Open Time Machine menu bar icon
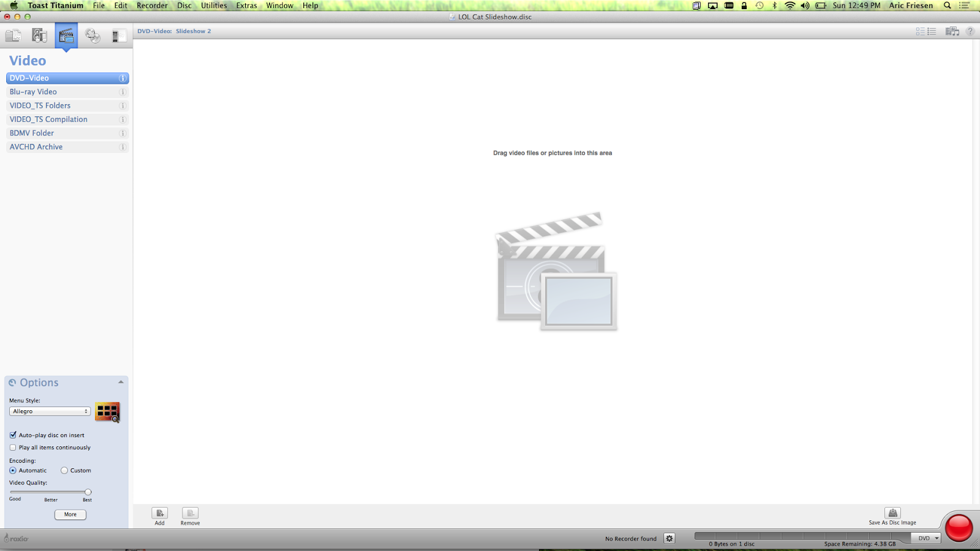The width and height of the screenshot is (980, 551). click(759, 6)
